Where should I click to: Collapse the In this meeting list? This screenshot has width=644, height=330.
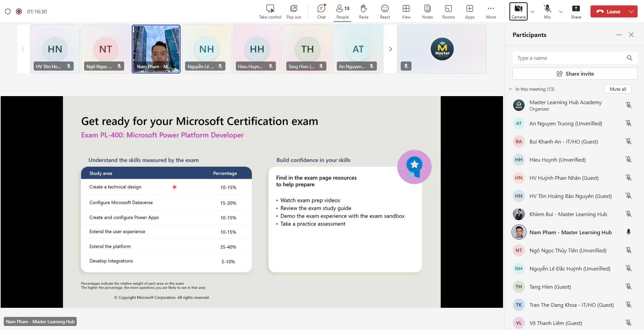[510, 89]
